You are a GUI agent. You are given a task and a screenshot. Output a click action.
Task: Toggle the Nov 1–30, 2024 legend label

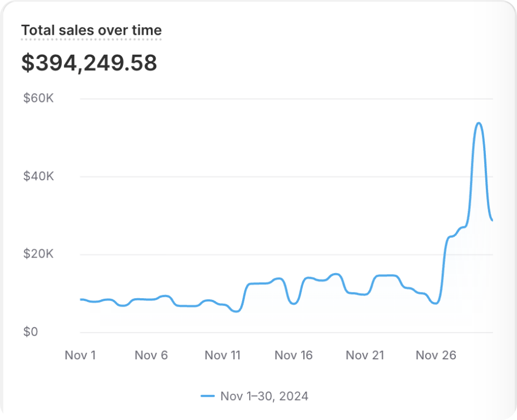click(264, 396)
